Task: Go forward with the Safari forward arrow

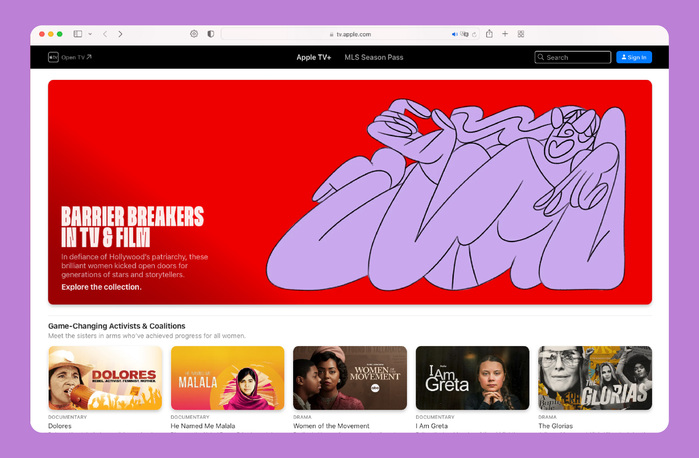Action: click(120, 34)
